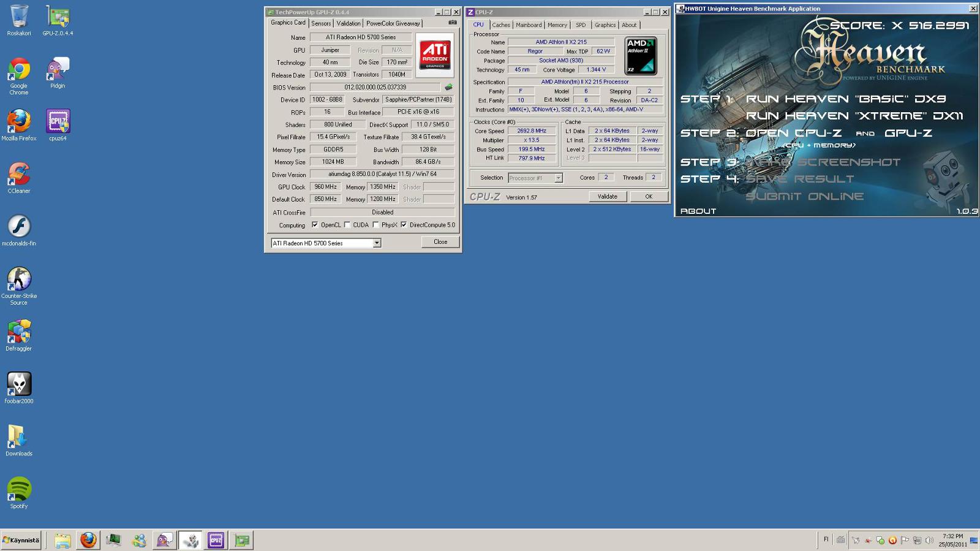Switch to CPU-Z via its taskbar button
980x551 pixels.
tap(216, 540)
